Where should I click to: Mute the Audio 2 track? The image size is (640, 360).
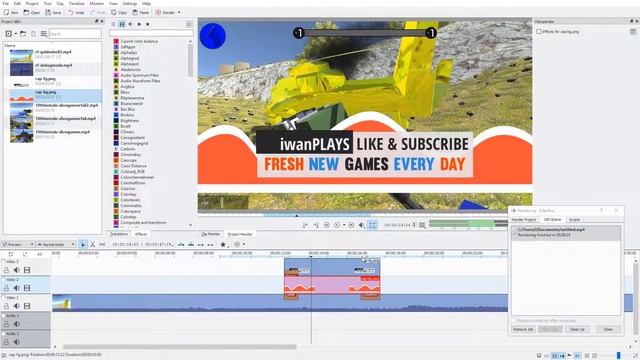click(x=16, y=342)
